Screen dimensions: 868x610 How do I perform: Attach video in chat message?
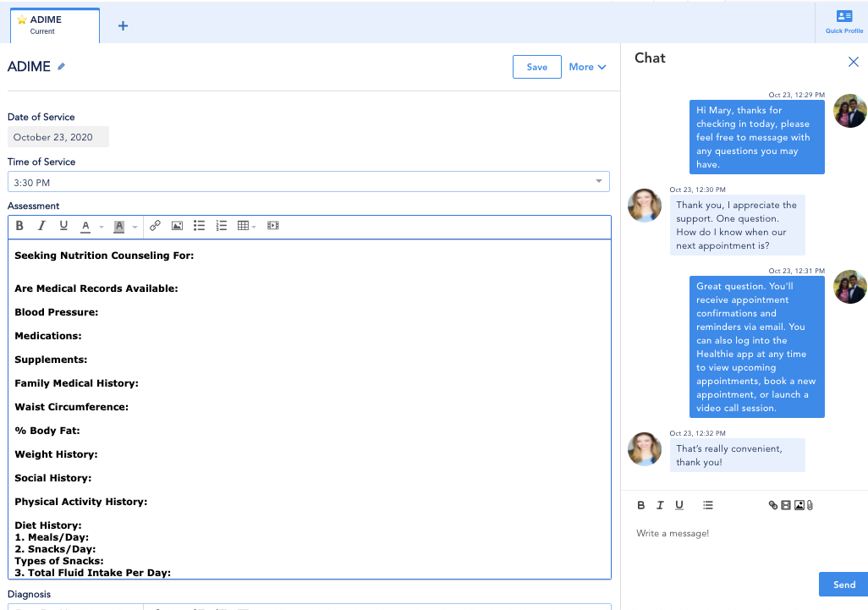tap(786, 505)
